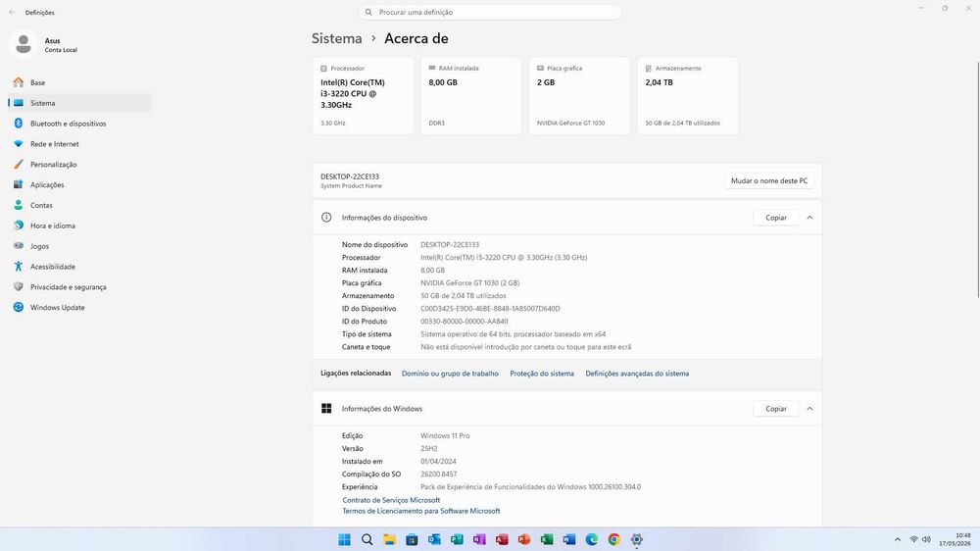Focus the Procurar uma definição search box
Screen dimensions: 980x551
489,12
